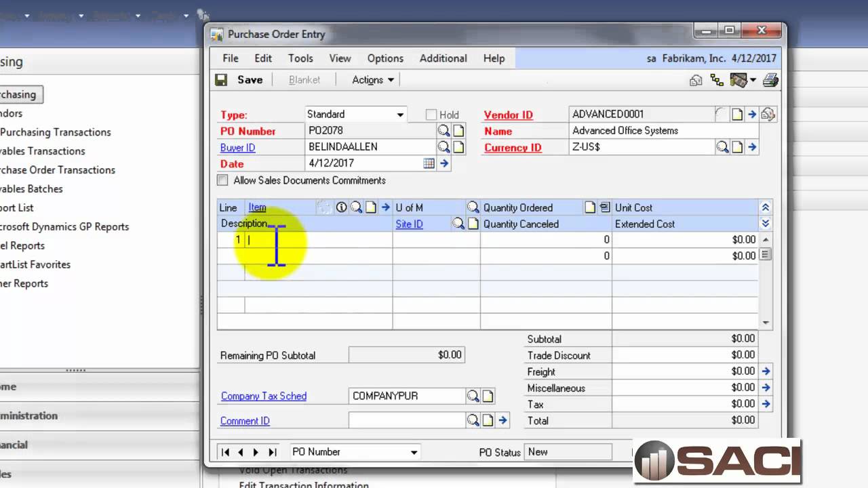868x488 pixels.
Task: Click the line items scrollbar down arrow
Action: [766, 323]
